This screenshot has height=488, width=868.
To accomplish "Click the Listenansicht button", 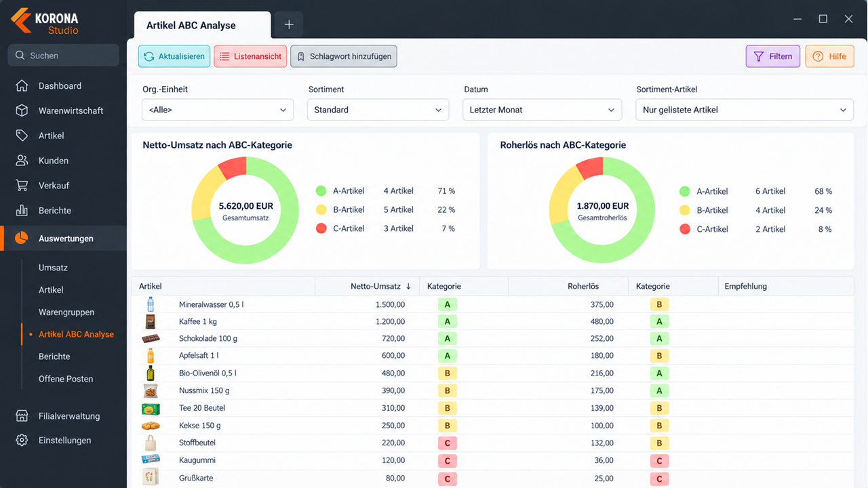I will (x=250, y=56).
